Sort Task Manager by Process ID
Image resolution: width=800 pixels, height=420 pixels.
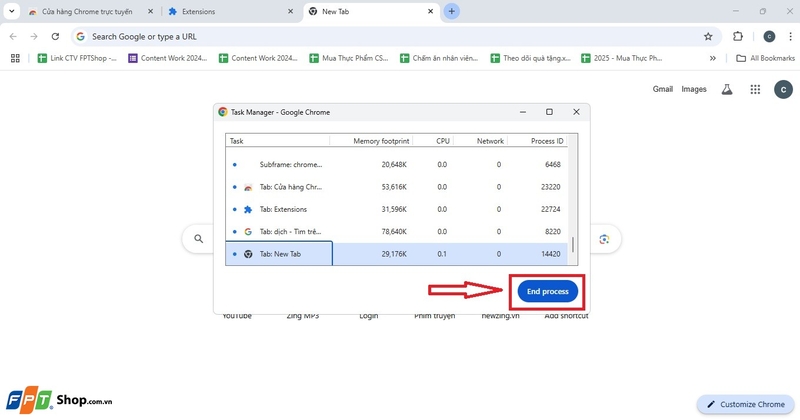coord(537,141)
